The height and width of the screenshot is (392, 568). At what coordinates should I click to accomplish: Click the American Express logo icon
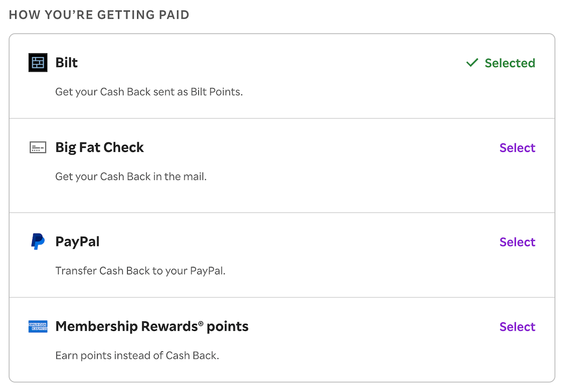[x=38, y=327]
